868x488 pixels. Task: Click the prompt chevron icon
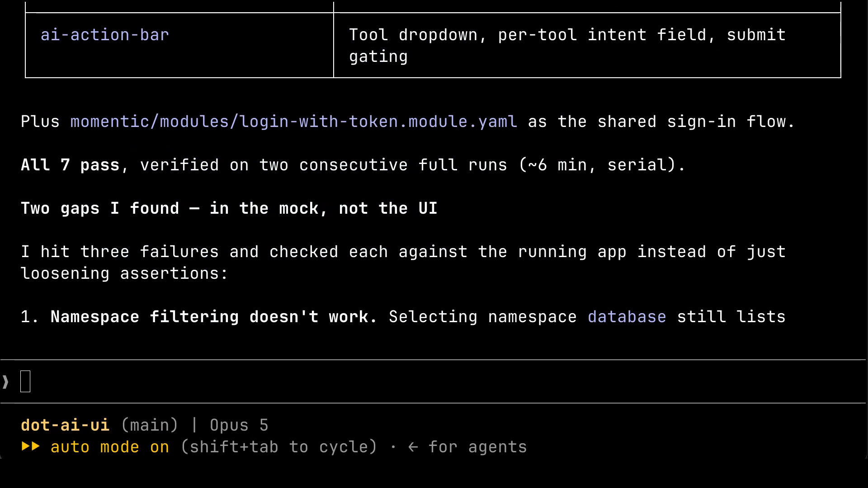coord(5,382)
